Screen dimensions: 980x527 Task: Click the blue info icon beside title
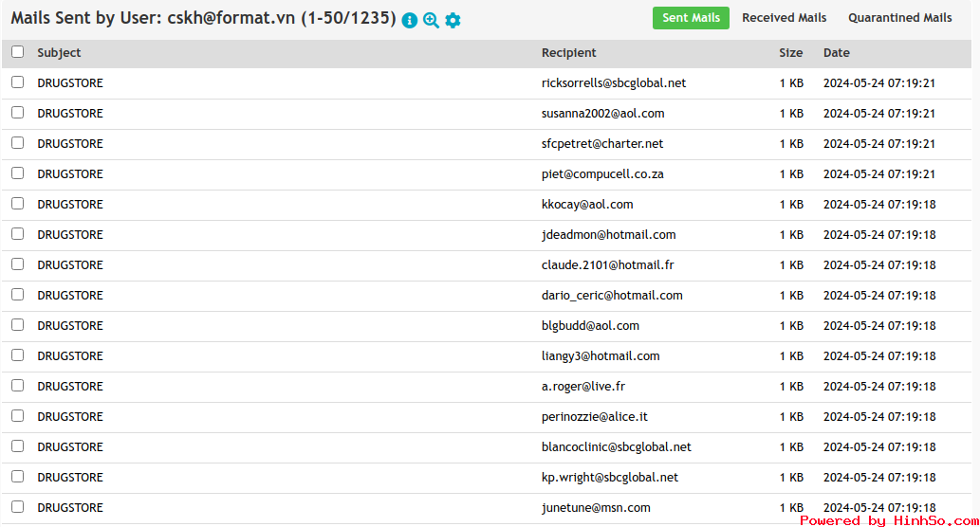[410, 20]
